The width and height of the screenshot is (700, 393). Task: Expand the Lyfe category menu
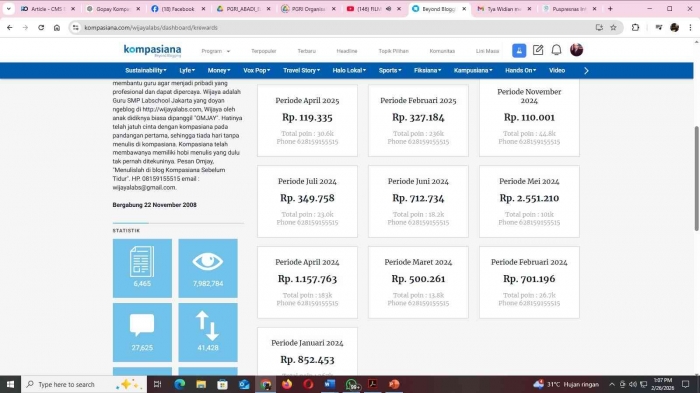[x=187, y=71]
